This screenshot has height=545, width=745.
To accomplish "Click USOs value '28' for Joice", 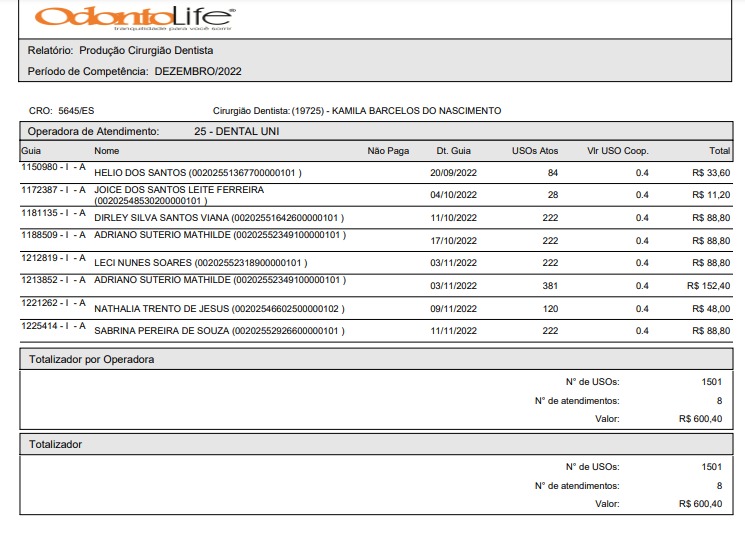I will [553, 195].
